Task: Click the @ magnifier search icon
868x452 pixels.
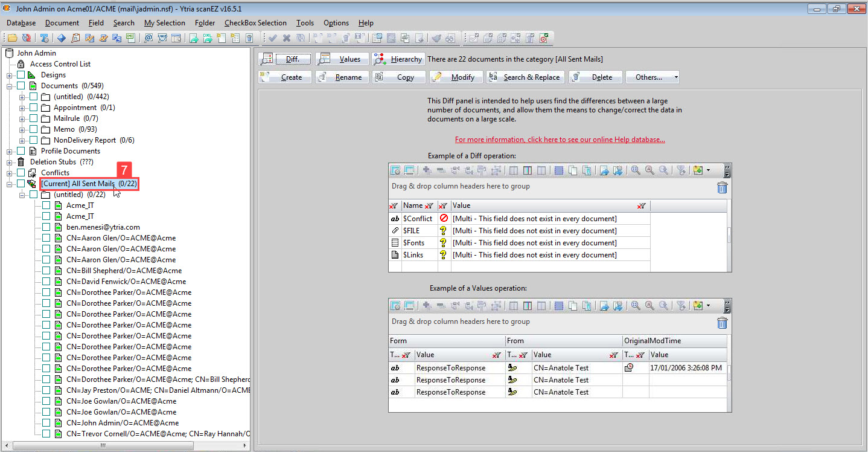Action: (148, 38)
